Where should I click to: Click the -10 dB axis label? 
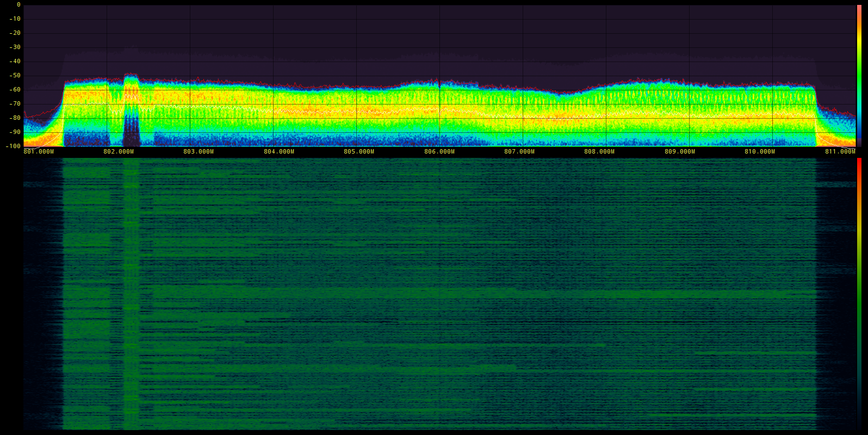tap(15, 19)
